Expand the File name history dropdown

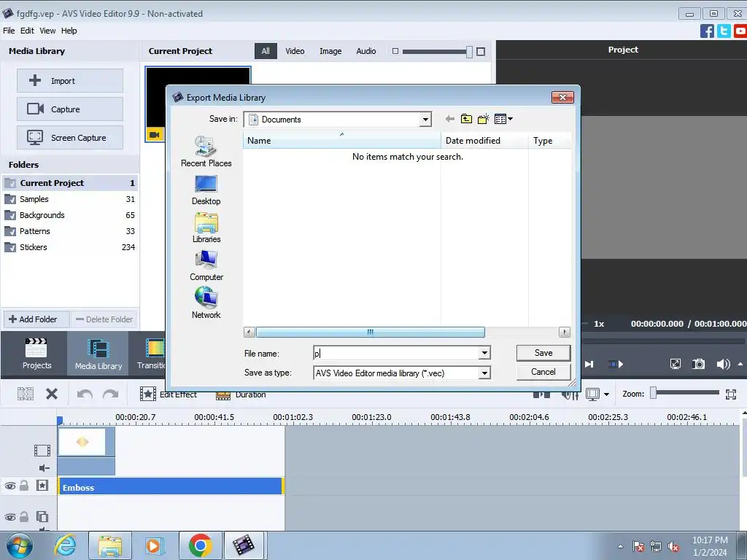pyautogui.click(x=484, y=353)
